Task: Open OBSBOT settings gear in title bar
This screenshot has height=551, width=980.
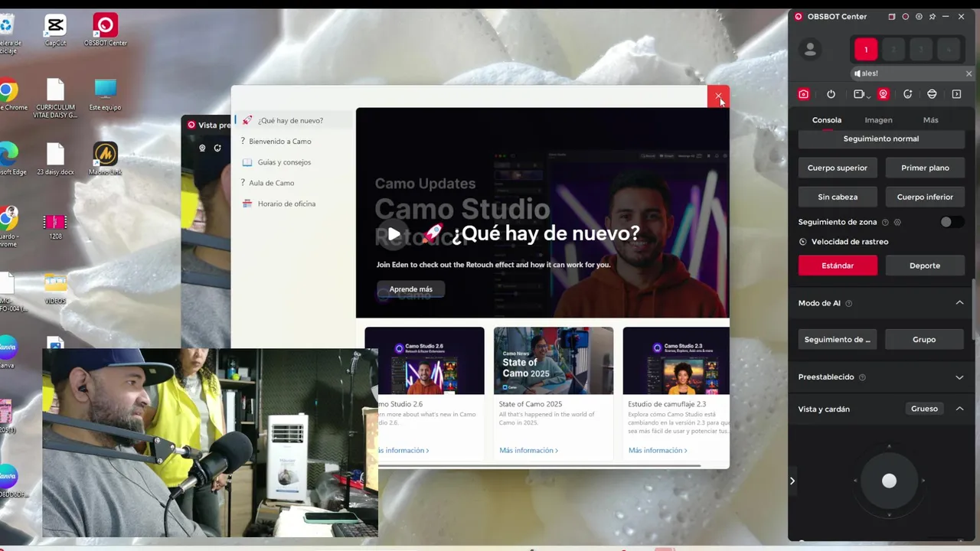Action: tap(919, 16)
